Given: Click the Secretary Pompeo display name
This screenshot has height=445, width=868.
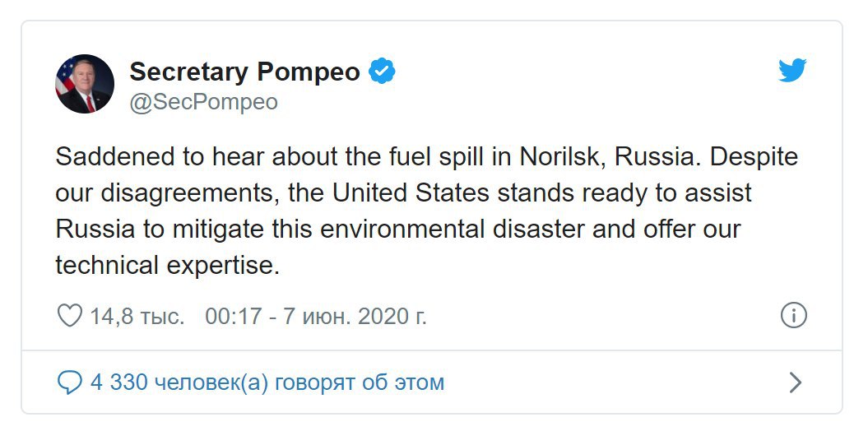Looking at the screenshot, I should click(x=244, y=72).
